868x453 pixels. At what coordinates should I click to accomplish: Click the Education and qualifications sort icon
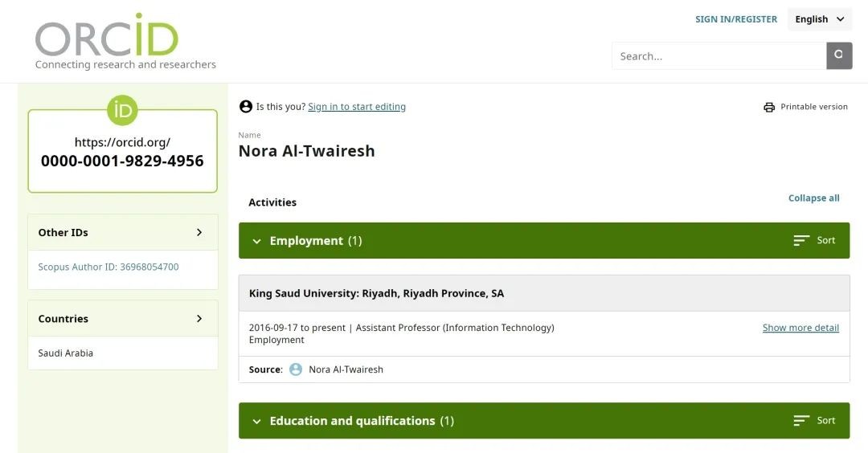[x=801, y=420]
